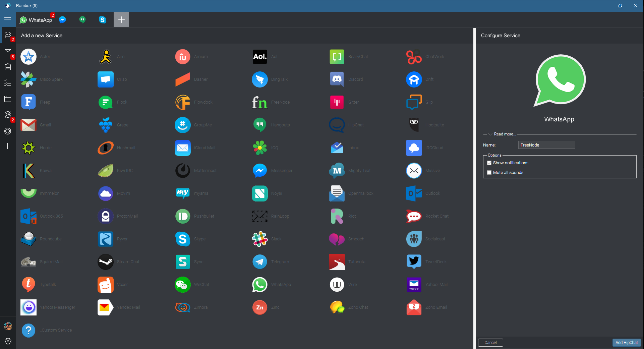Pick the Wire service icon
This screenshot has height=349, width=644.
337,285
